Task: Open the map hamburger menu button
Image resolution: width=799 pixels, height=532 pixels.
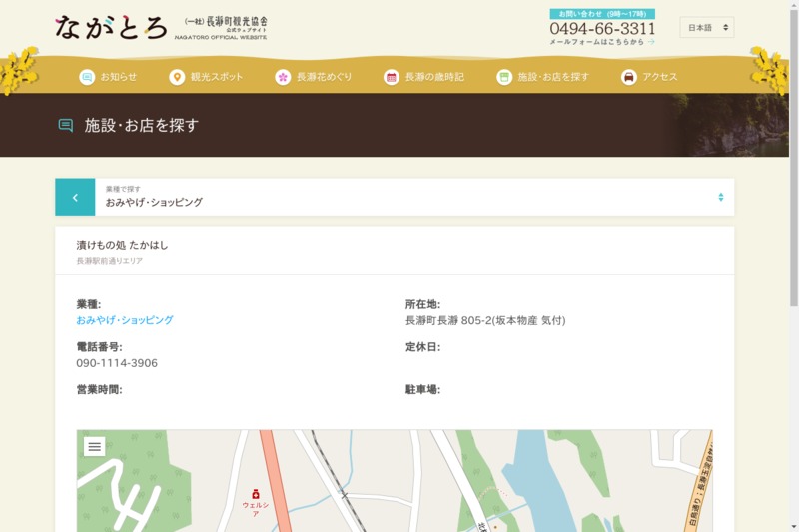Action: point(95,446)
